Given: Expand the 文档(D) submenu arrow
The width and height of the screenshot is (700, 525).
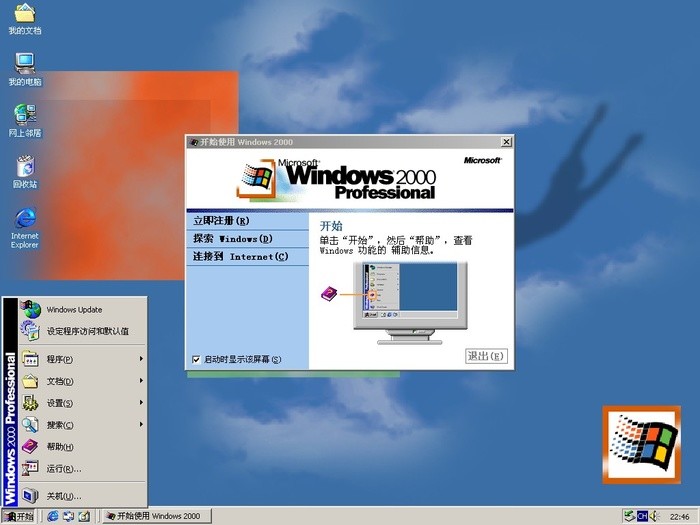Looking at the screenshot, I should (141, 380).
